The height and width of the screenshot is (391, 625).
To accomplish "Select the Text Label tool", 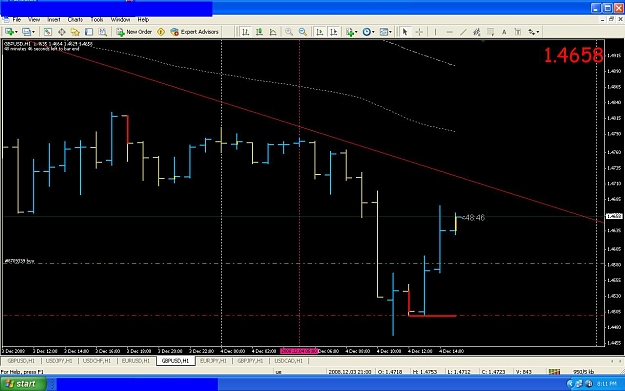I will pyautogui.click(x=518, y=32).
